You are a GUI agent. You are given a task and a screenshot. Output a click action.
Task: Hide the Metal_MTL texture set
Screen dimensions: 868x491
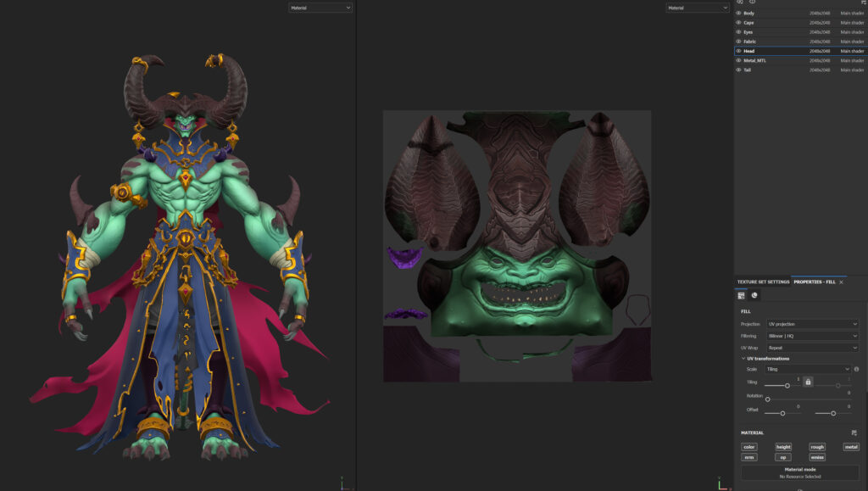point(738,60)
